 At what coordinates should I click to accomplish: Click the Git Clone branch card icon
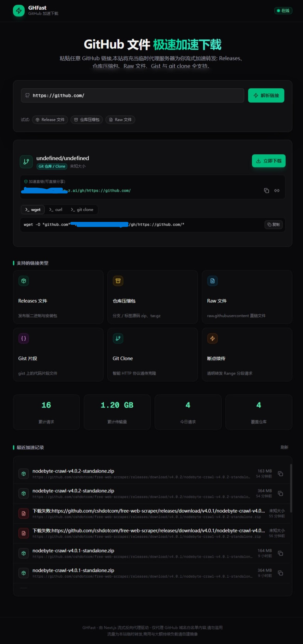tap(118, 338)
